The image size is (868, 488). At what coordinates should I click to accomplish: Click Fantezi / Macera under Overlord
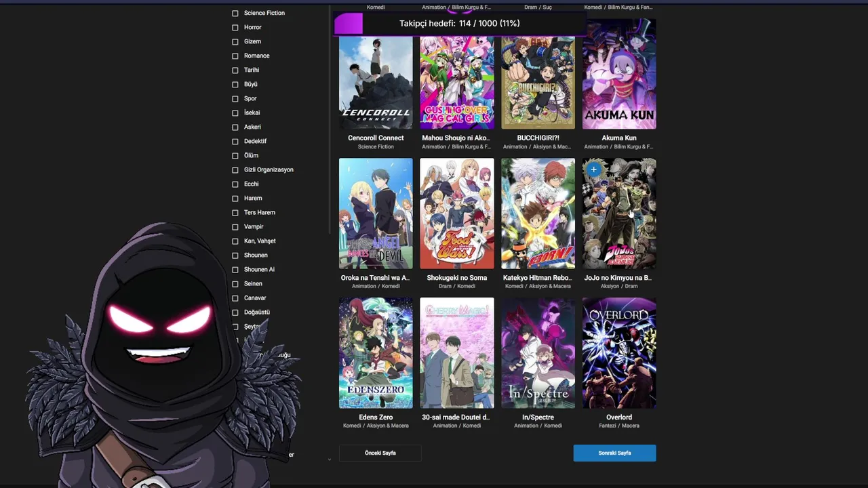click(x=619, y=426)
